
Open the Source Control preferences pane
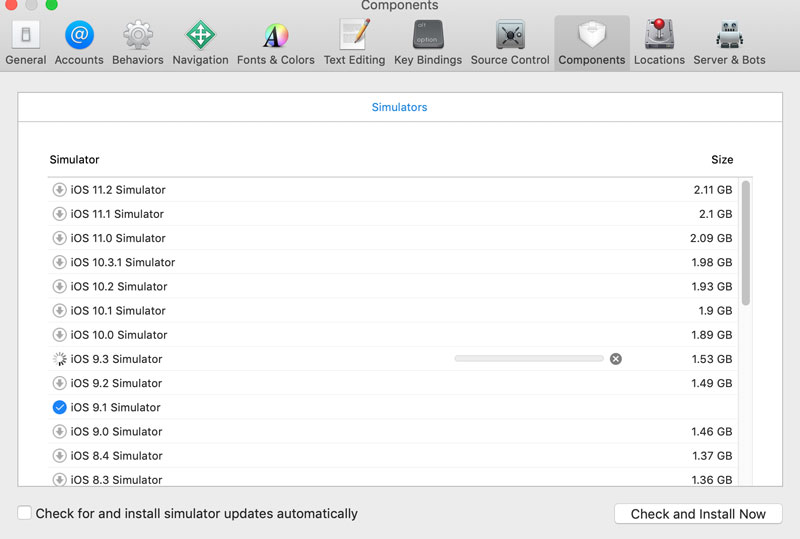(510, 43)
